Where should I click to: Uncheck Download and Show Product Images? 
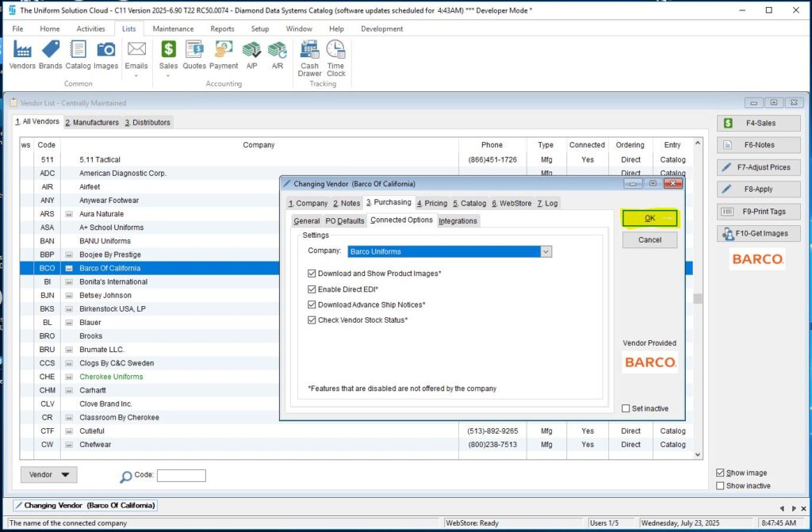(x=312, y=274)
